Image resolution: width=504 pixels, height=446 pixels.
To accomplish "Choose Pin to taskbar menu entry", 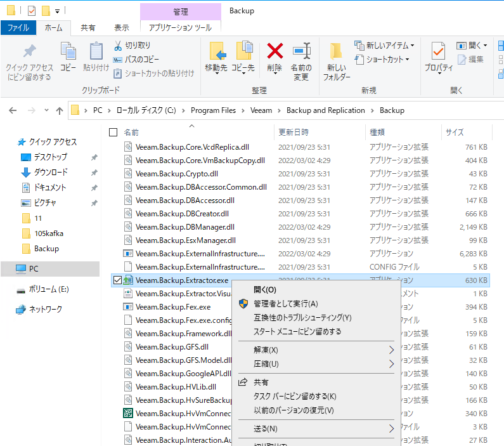I will (x=295, y=396).
